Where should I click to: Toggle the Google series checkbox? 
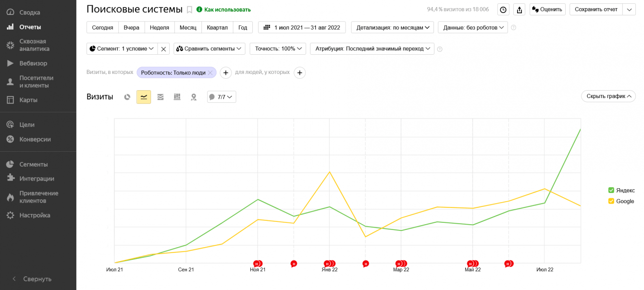pyautogui.click(x=611, y=201)
